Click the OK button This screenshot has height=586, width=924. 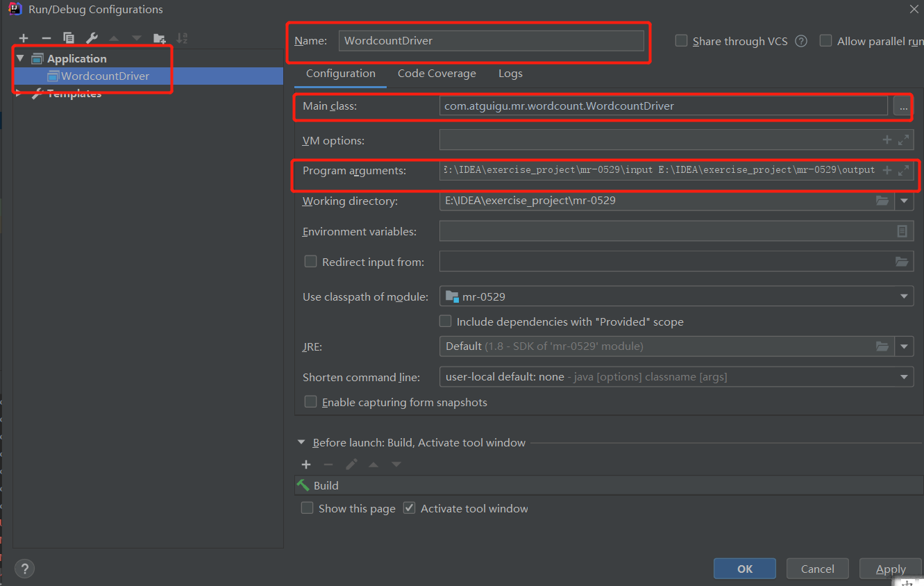pyautogui.click(x=744, y=568)
